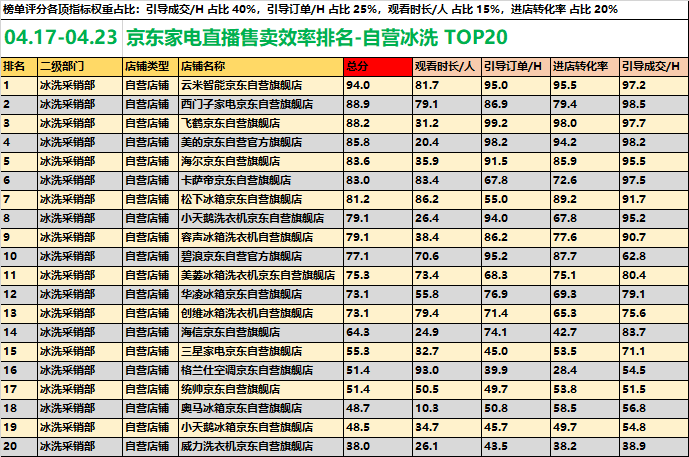Select total score 88.9 in 西门子 row
689x457 pixels.
pos(378,105)
